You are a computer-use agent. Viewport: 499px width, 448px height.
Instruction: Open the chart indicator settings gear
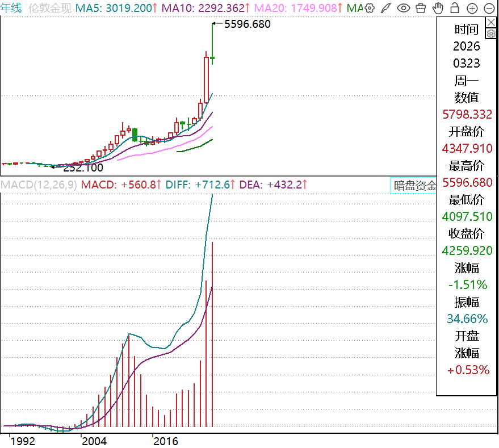tap(370, 8)
